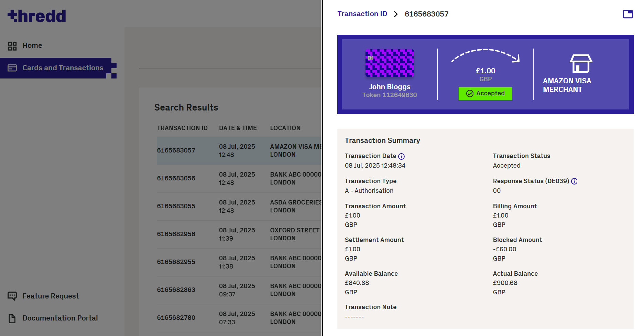Click the John Bloggs card image

(390, 63)
